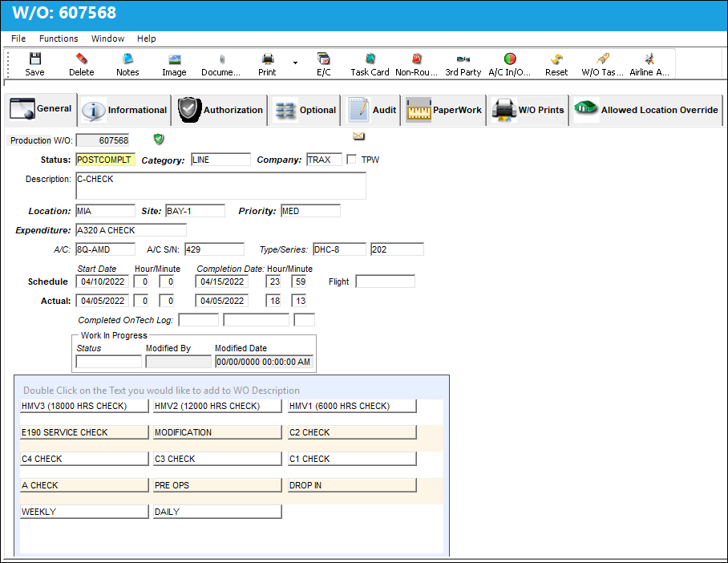This screenshot has width=728, height=563.
Task: Open the PaperWork tab
Action: [444, 110]
